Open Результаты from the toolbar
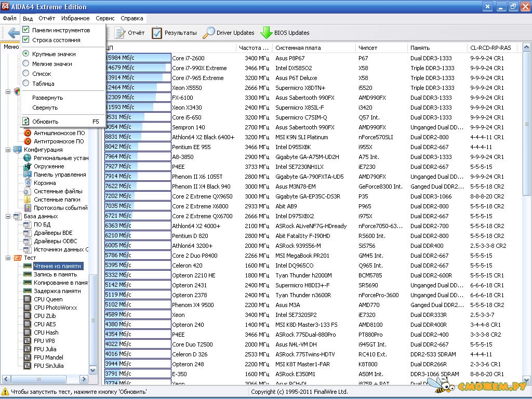This screenshot has height=399, width=532. point(174,33)
